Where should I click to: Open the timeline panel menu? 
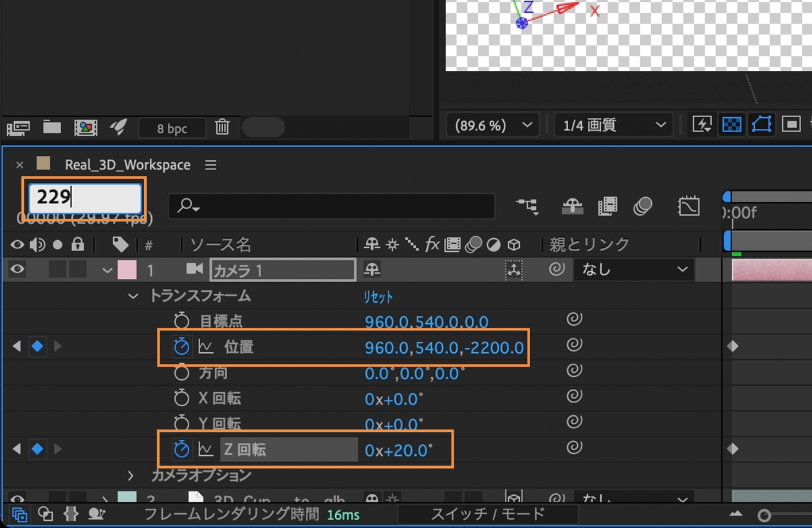tap(210, 165)
